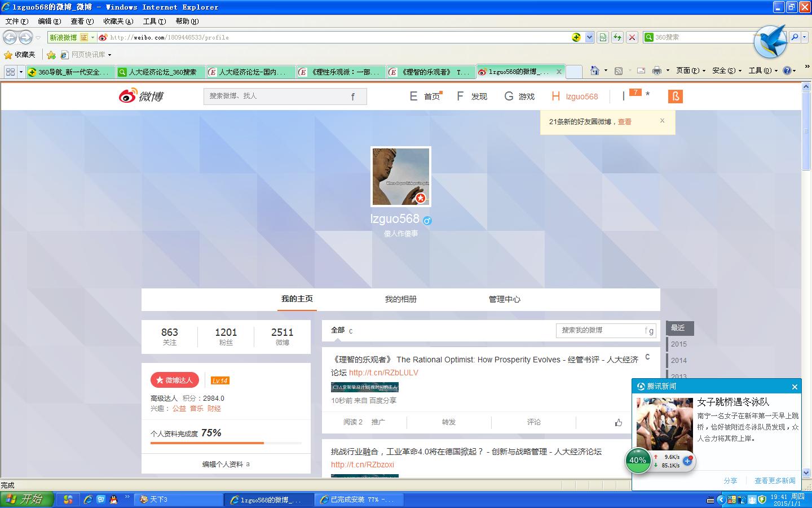Viewport: 812px width, 508px height.
Task: Open the IE Help question mark icon
Action: click(787, 71)
